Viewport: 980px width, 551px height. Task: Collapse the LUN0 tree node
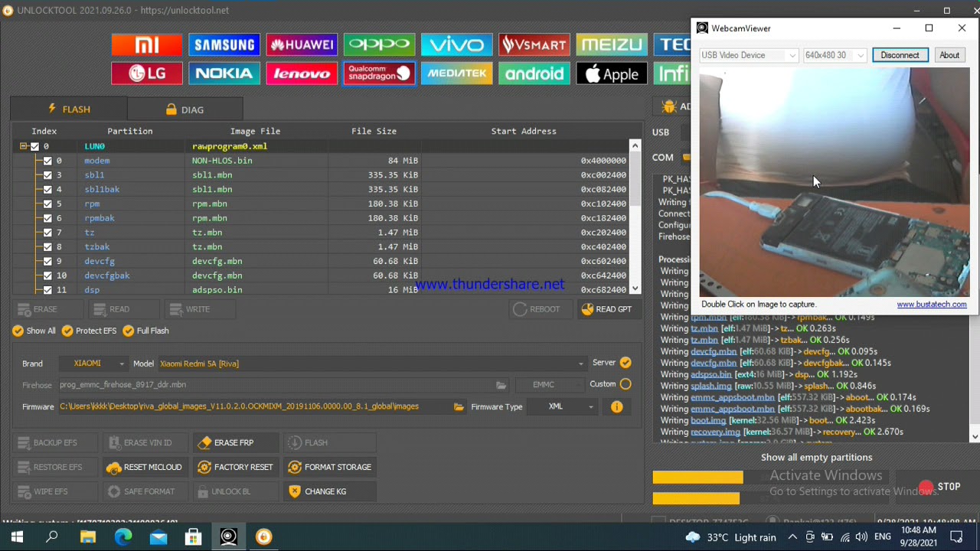point(24,146)
